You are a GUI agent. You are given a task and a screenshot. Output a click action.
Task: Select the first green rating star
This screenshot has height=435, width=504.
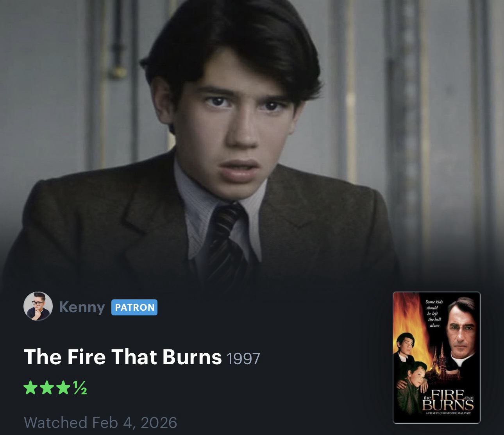[x=30, y=388]
